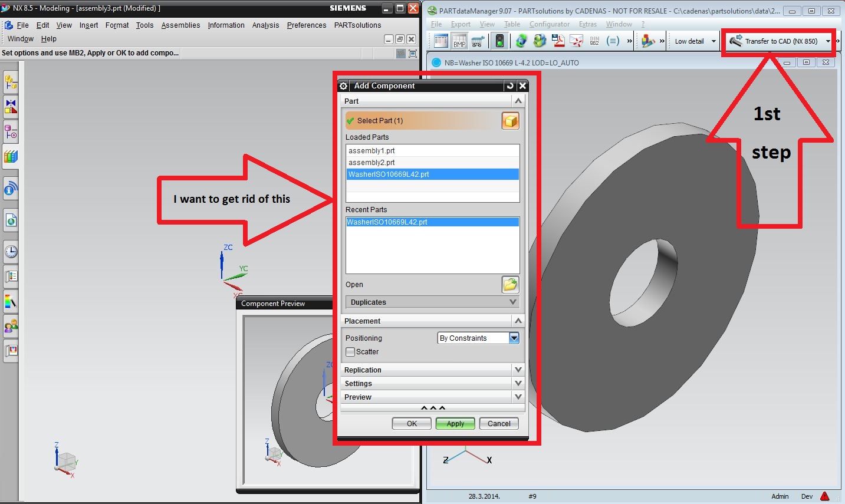845x504 pixels.
Task: Click the PDF email icon in PARTdataManager
Action: tap(577, 41)
